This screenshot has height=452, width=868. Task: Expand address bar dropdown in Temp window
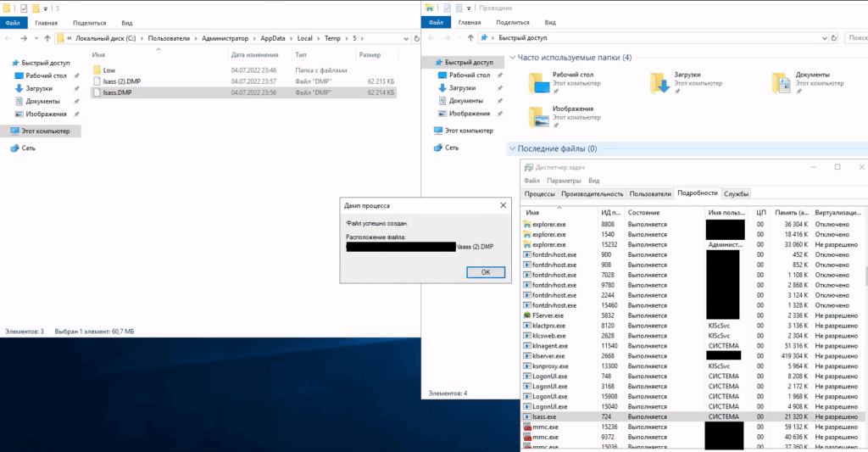click(407, 38)
